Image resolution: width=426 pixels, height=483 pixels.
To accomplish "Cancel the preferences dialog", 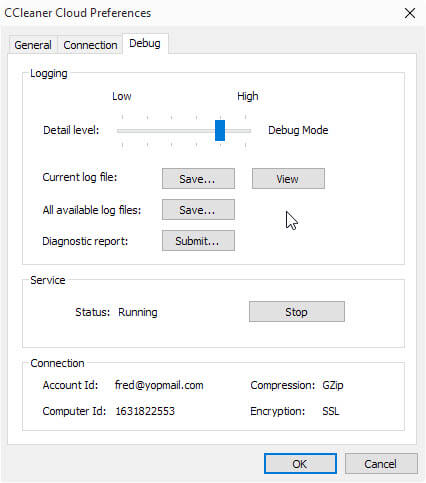I will [x=381, y=464].
